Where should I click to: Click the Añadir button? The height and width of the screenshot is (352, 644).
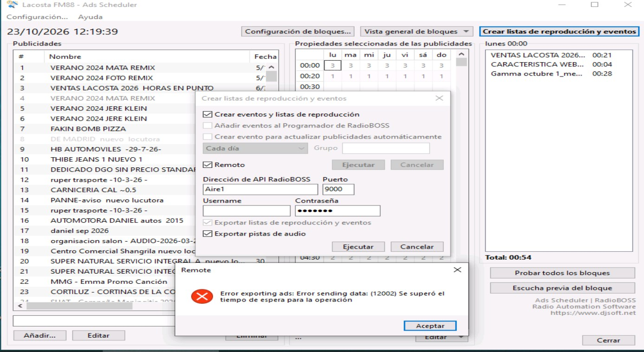point(40,335)
